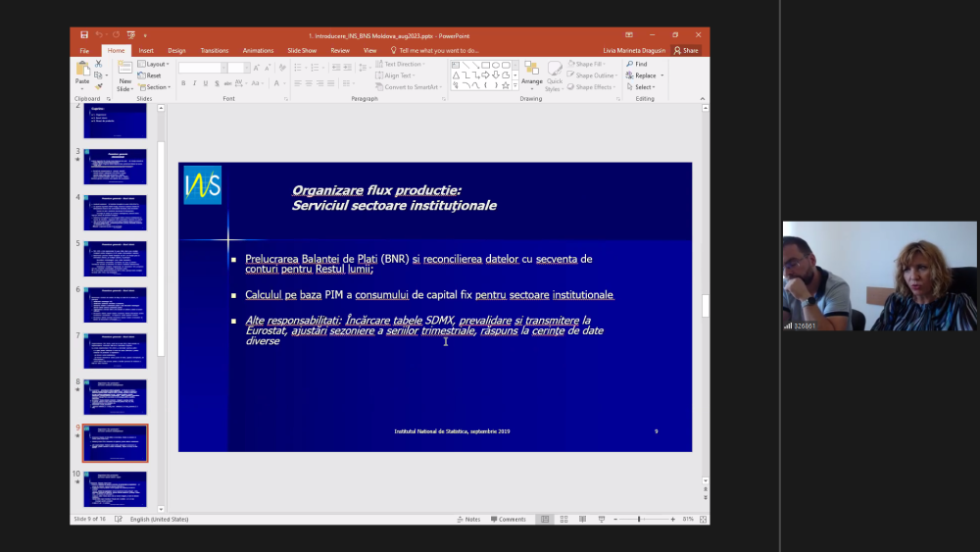Expand Shape Fill options
This screenshot has width=980, height=552.
point(586,64)
